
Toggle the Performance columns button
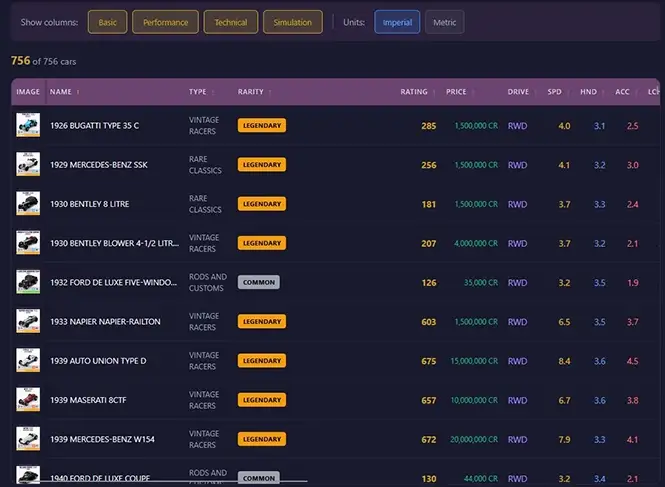165,22
